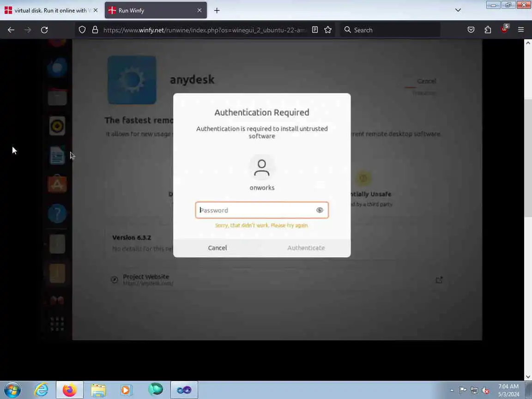Open Rhythmbox in the Ubuntu dock
This screenshot has width=532, height=399.
click(x=57, y=126)
